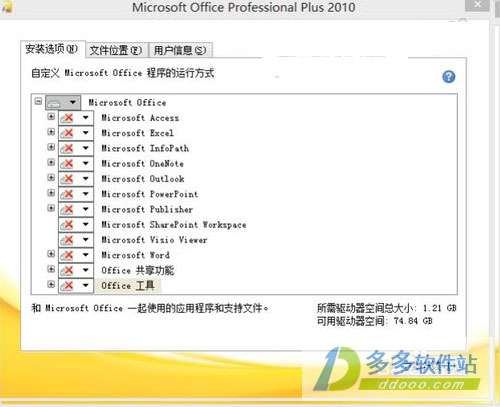Open the Visio Viewer install options dropdown
Image resolution: width=500 pixels, height=407 pixels.
point(85,240)
